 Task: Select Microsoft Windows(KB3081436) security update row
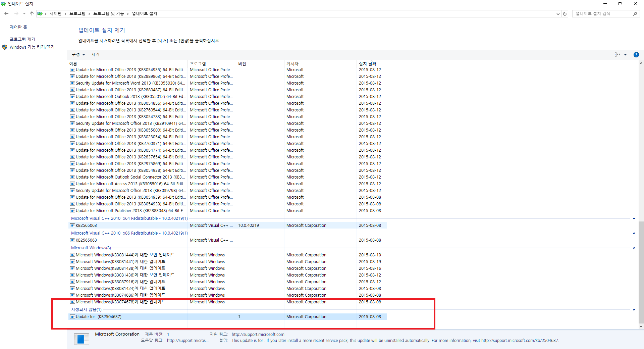click(x=227, y=275)
